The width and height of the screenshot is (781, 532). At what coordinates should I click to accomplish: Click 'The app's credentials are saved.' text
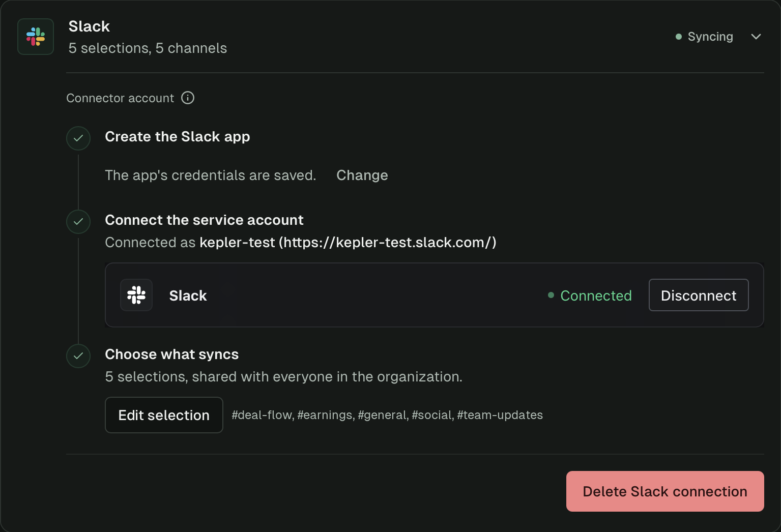point(211,175)
